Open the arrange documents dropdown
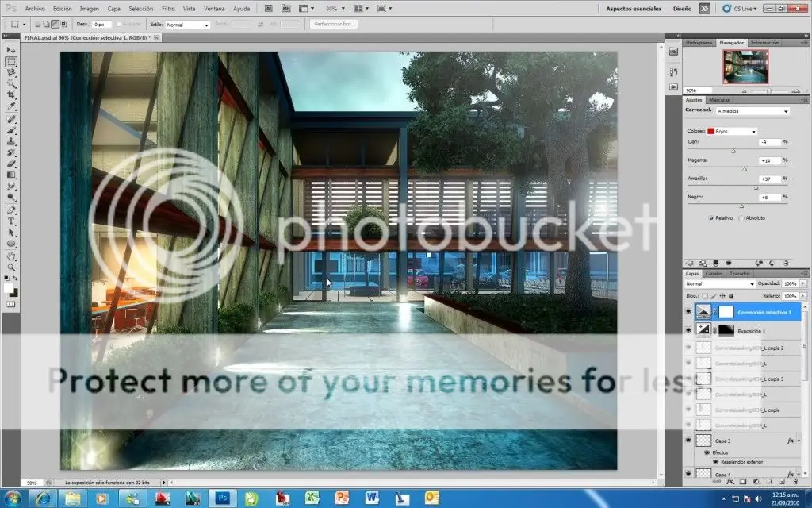The width and height of the screenshot is (812, 508). (x=361, y=8)
